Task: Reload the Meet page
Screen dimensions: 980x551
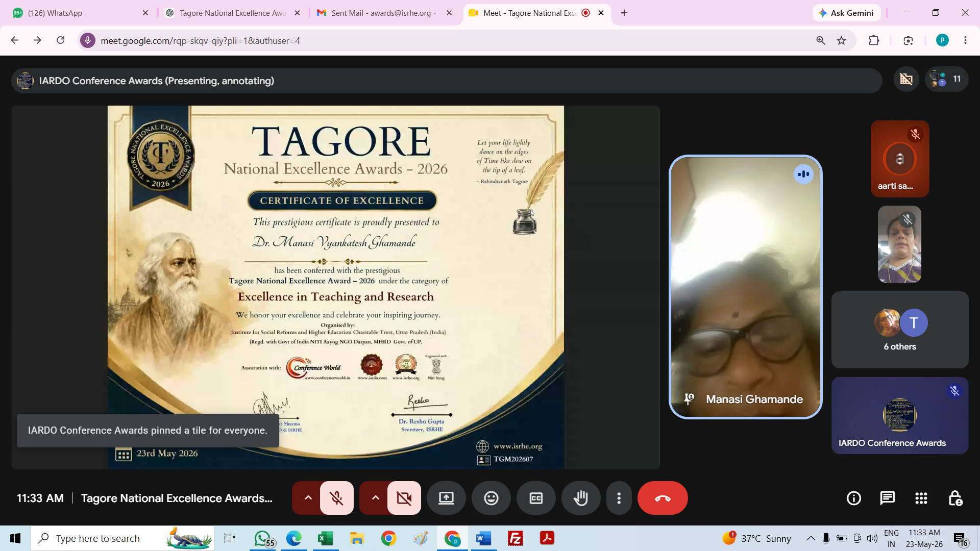Action: [60, 40]
